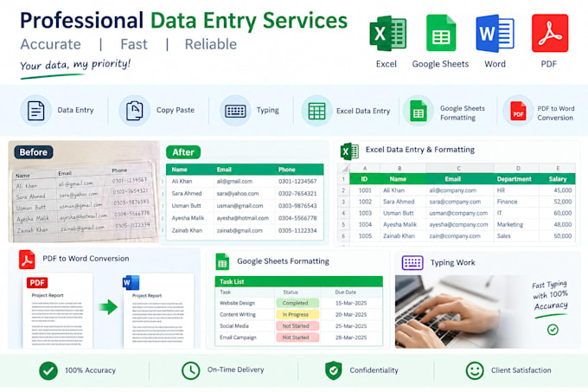The image size is (588, 392).
Task: Select the PDF to Word Conversion icon
Action: tap(518, 111)
